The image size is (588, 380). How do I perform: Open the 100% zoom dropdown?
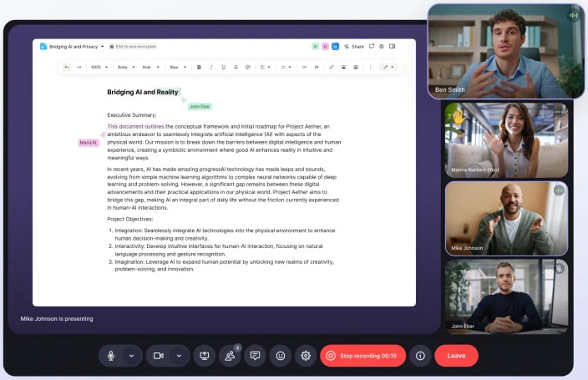[x=98, y=67]
